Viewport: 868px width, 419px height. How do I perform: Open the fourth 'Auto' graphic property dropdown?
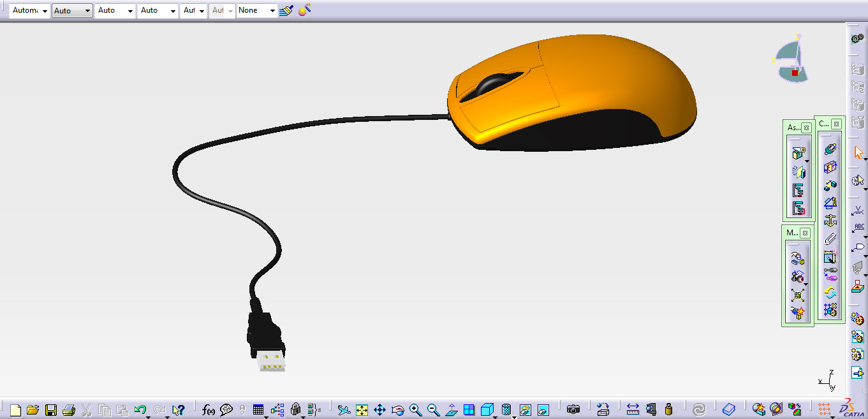pyautogui.click(x=158, y=11)
